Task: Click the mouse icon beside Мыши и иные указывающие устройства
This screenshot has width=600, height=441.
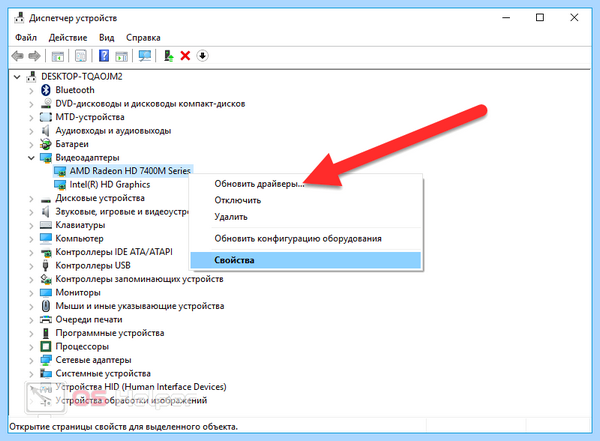Action: (46, 306)
